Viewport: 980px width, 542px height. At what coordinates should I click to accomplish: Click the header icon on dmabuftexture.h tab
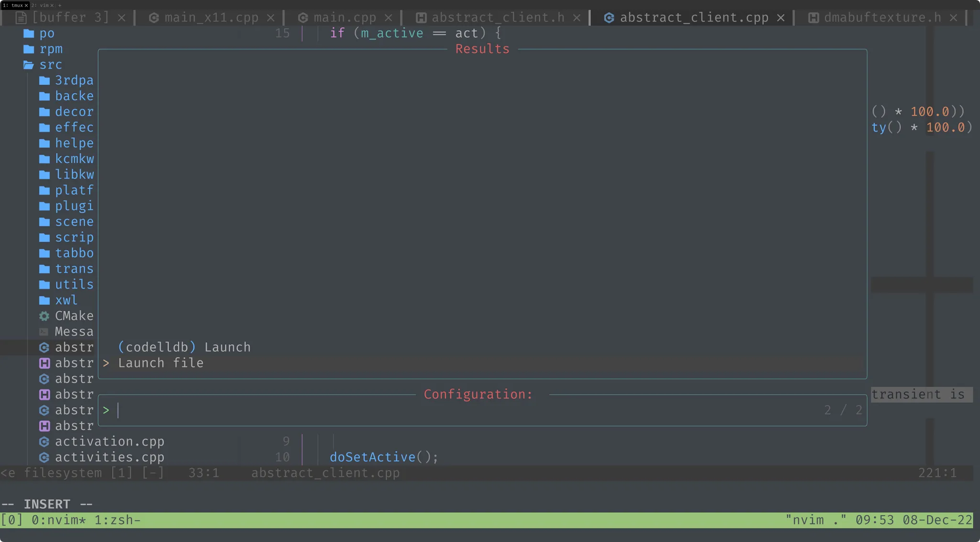(x=813, y=18)
